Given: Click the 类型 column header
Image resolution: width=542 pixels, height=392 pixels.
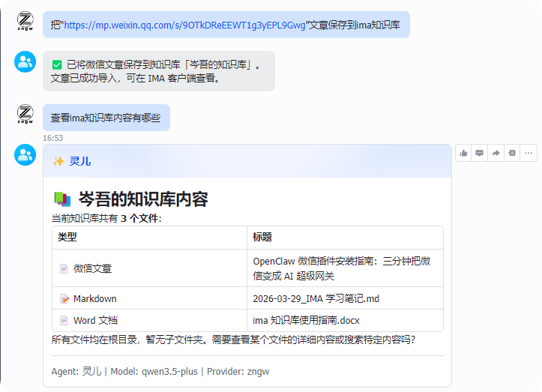Looking at the screenshot, I should pyautogui.click(x=67, y=238).
